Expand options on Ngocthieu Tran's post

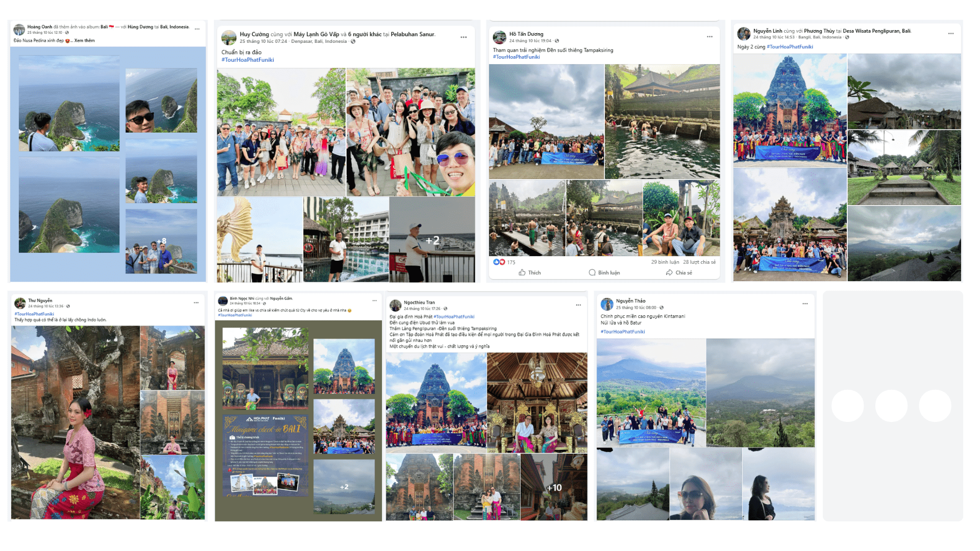(578, 305)
